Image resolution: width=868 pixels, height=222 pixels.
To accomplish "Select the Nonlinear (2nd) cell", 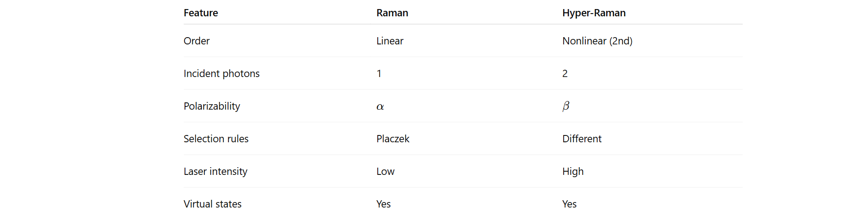I will pyautogui.click(x=597, y=41).
